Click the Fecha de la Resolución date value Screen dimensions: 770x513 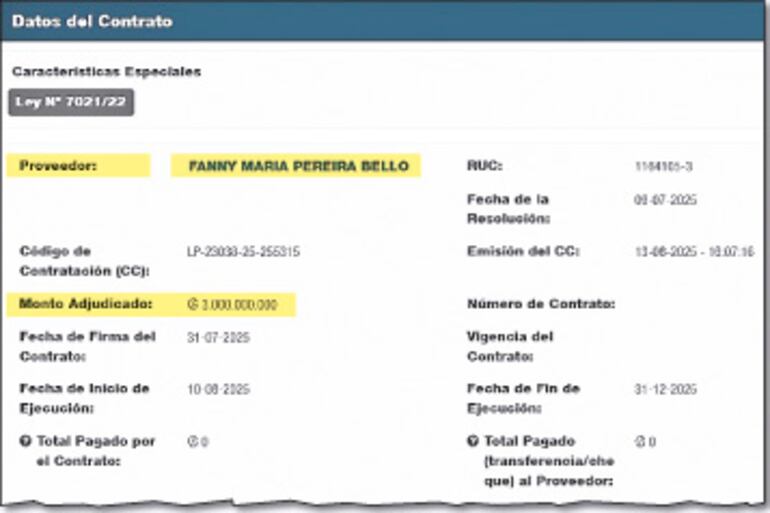[x=665, y=200]
